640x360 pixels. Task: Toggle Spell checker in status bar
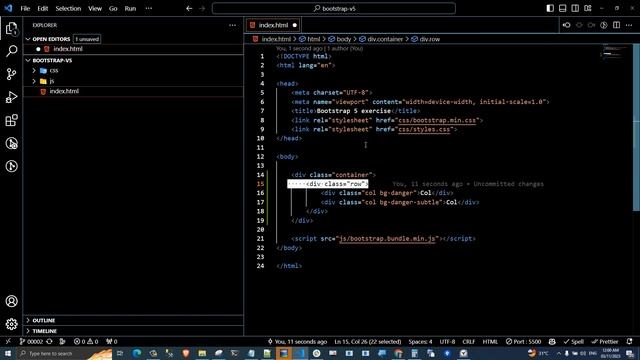tap(573, 342)
